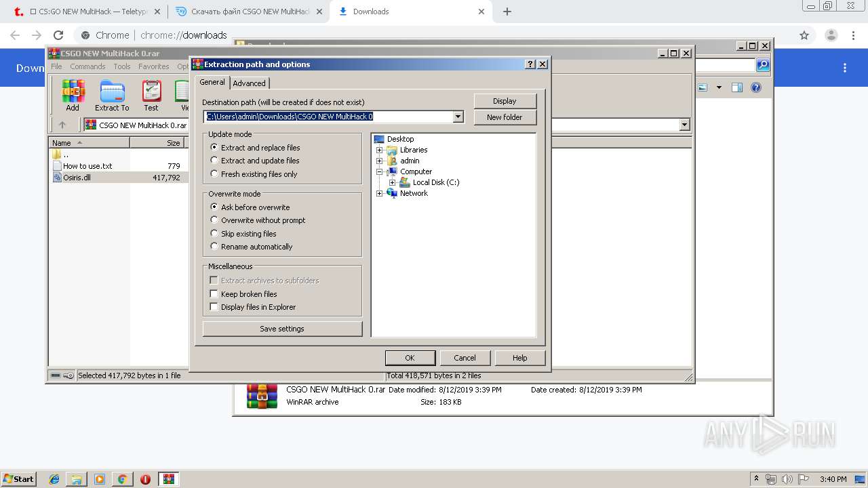Click the Cancel button
The image size is (868, 488).
coord(465,358)
